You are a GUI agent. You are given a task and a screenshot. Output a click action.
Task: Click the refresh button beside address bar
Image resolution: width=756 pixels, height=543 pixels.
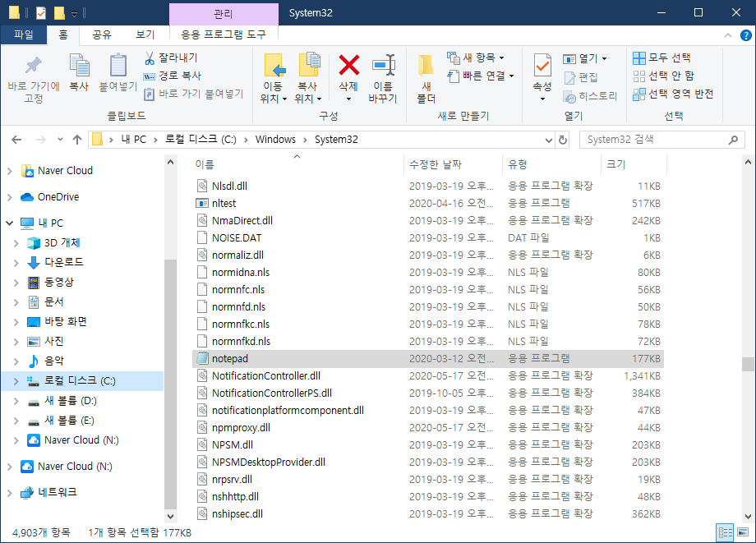point(562,140)
